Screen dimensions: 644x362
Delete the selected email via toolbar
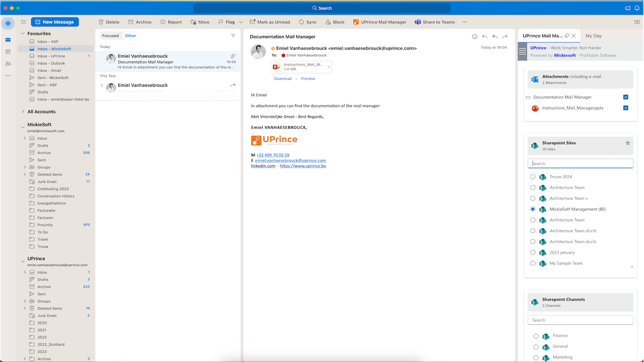pos(109,22)
